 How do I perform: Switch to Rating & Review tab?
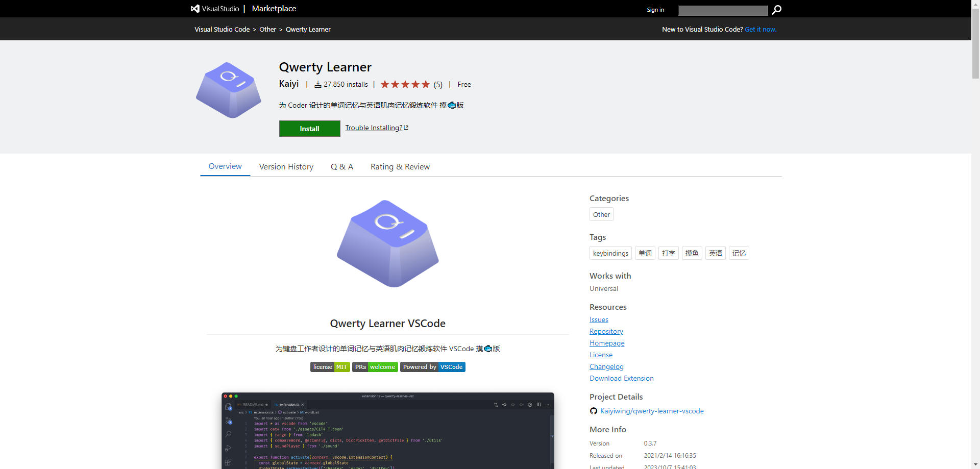pos(400,167)
